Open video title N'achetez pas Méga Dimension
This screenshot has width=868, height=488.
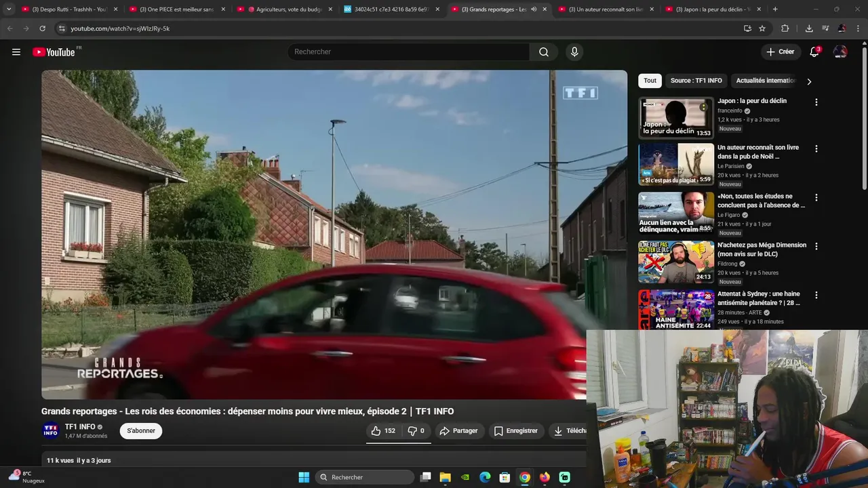762,249
